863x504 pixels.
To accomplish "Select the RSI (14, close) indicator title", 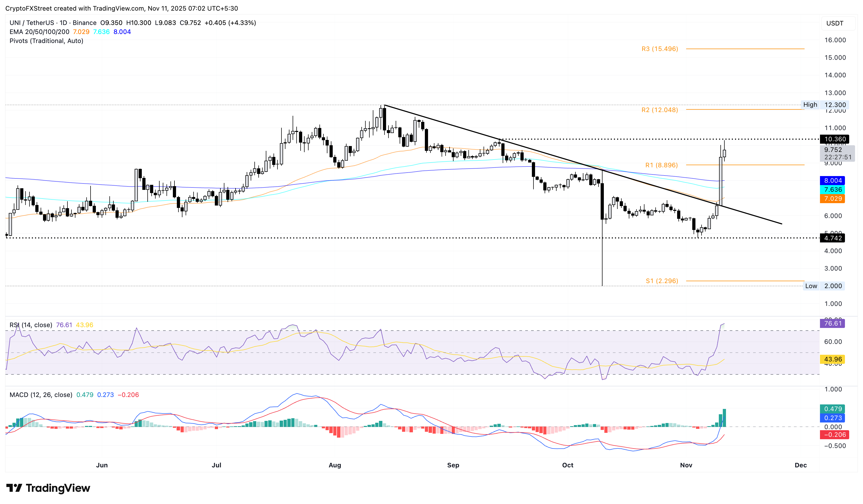I will 31,324.
